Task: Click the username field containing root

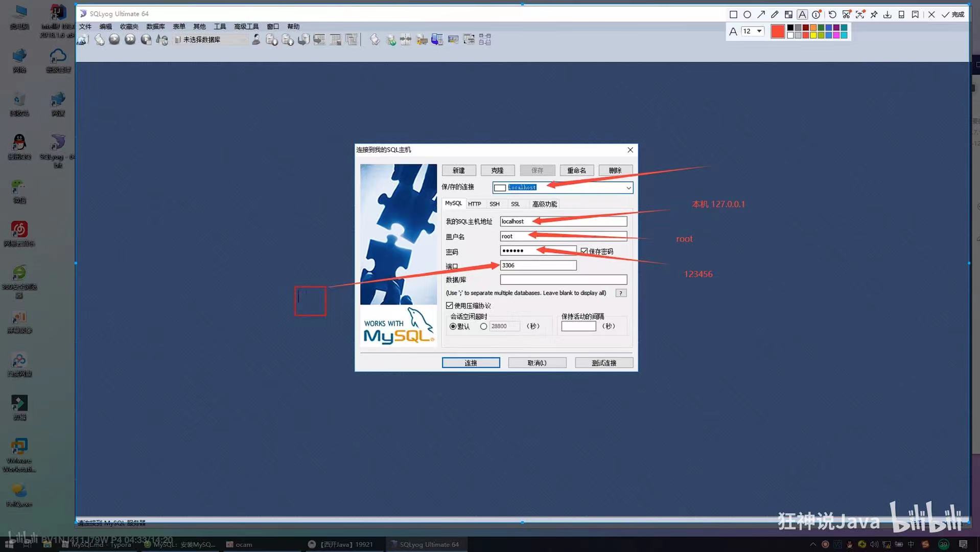Action: tap(564, 236)
